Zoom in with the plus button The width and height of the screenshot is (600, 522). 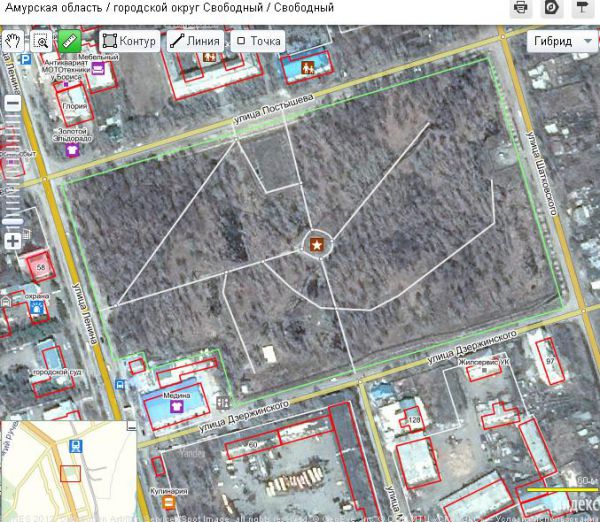point(13,241)
